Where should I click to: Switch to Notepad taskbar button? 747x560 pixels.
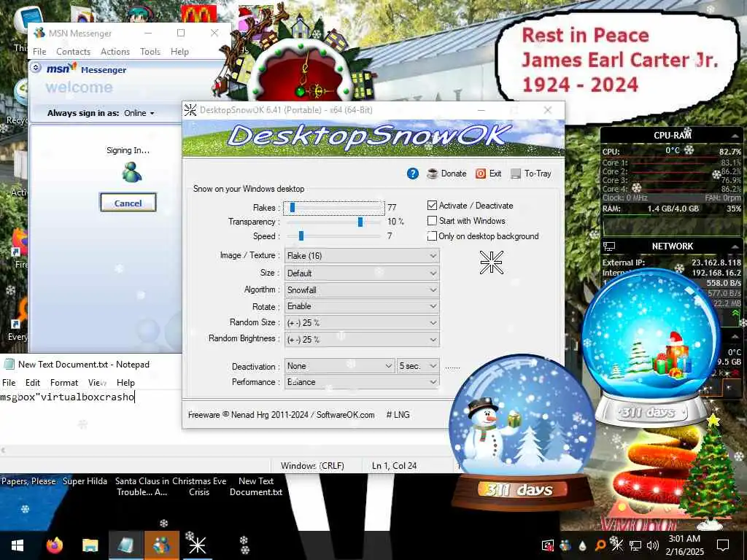point(125,545)
